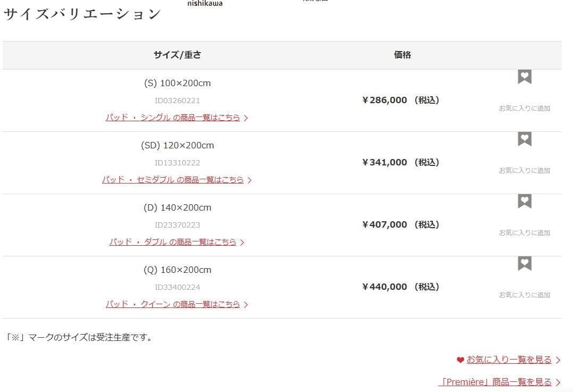This screenshot has height=392, width=573.
Task: Click favorite bookmark icon for (Q) 160×200cm
Action: [x=525, y=264]
